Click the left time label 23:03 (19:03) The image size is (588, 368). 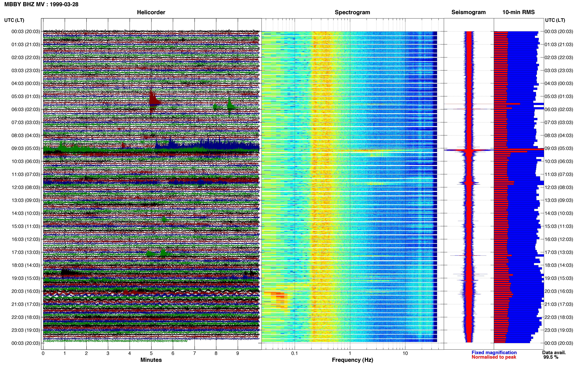[x=26, y=330]
